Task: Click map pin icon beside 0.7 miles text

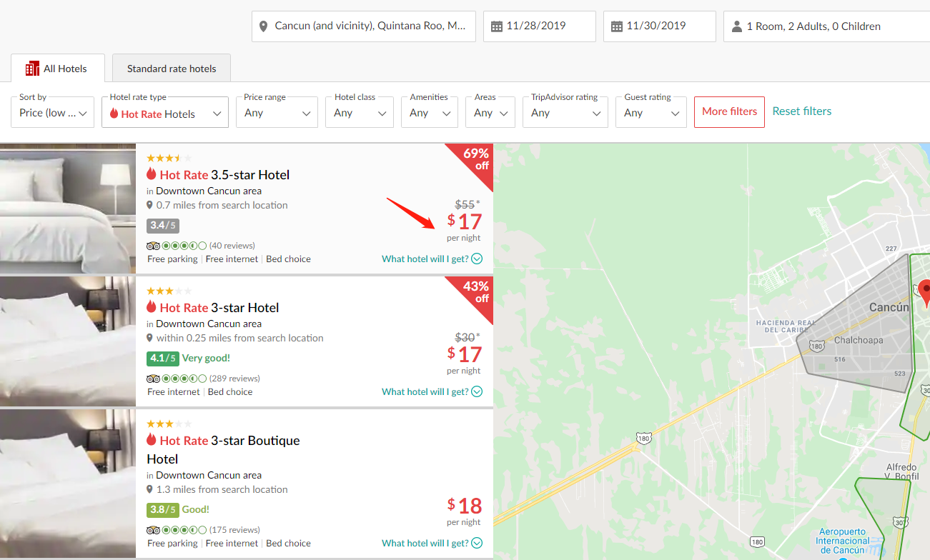Action: (x=150, y=206)
